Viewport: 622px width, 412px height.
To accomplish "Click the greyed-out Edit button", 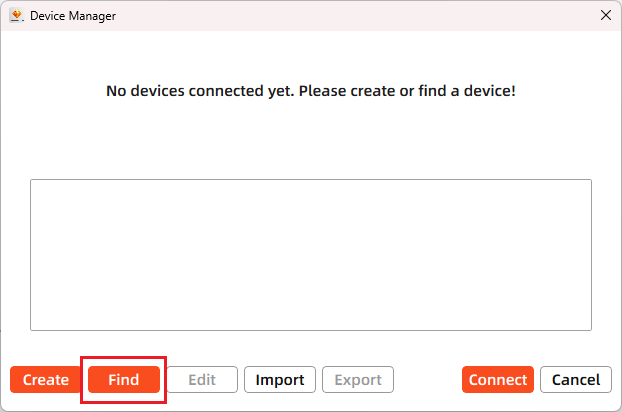I will pyautogui.click(x=202, y=380).
